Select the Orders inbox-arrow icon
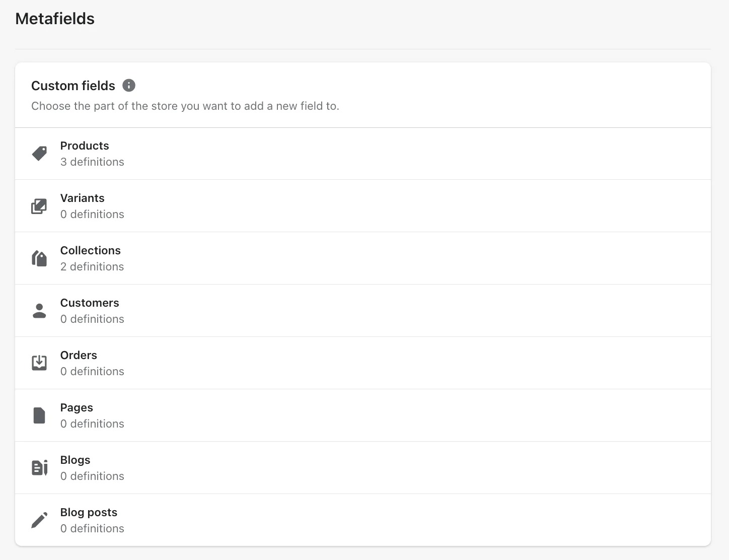The width and height of the screenshot is (729, 560). pyautogui.click(x=39, y=363)
